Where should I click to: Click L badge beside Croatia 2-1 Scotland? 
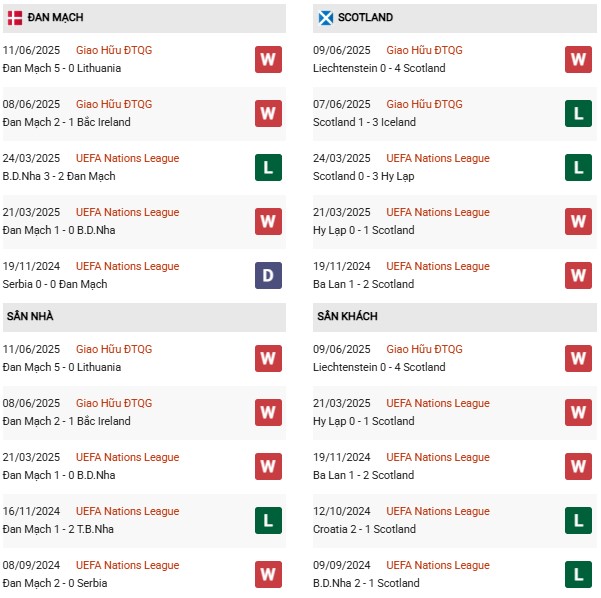point(578,520)
